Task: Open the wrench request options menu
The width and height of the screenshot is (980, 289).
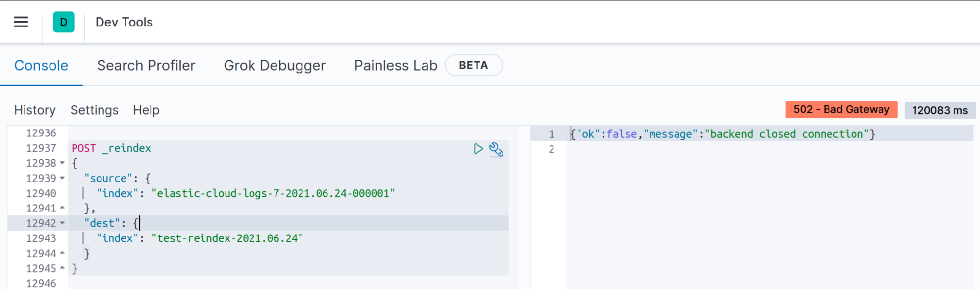Action: [x=496, y=149]
